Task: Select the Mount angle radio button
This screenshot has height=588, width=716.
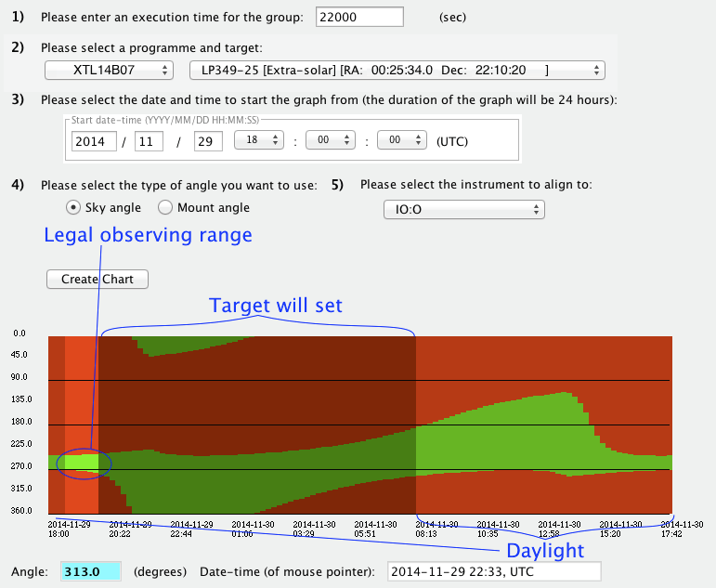Action: tap(165, 207)
